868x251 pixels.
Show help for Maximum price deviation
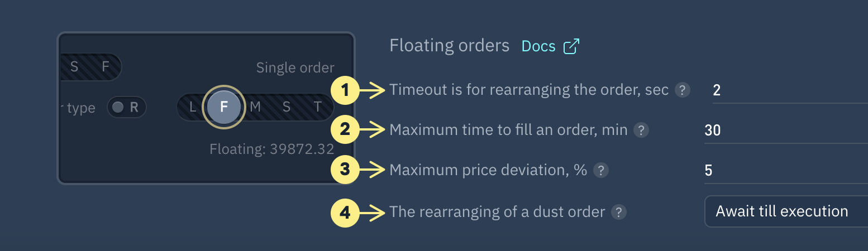click(600, 170)
